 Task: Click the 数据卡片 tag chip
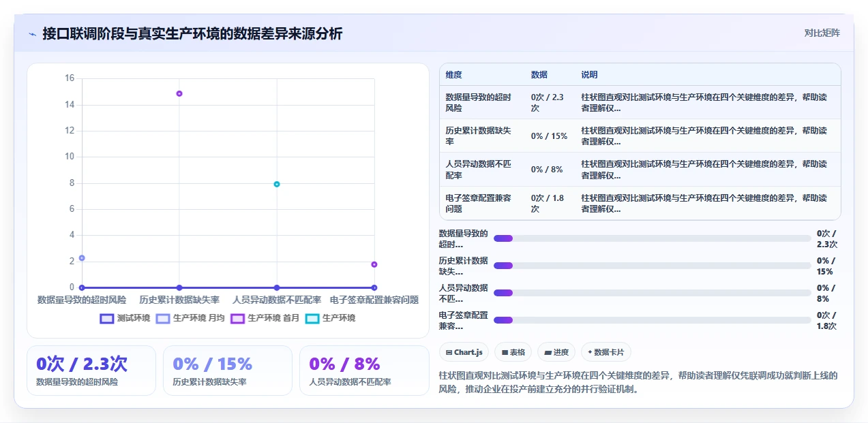(x=606, y=352)
